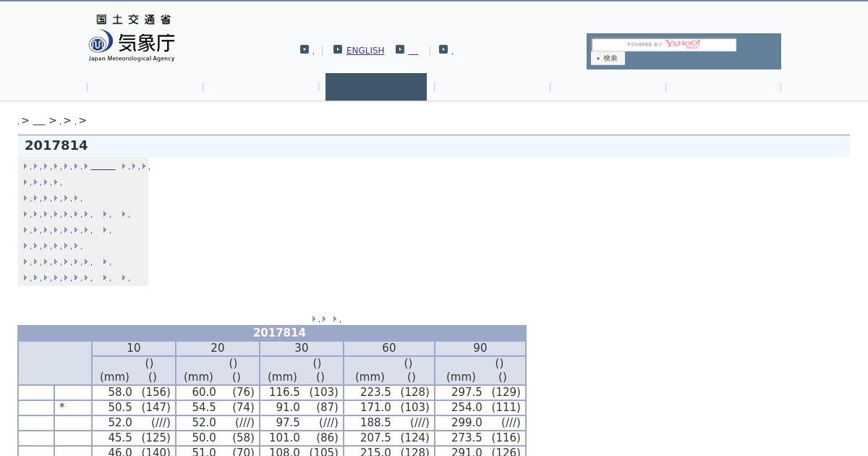The height and width of the screenshot is (456, 868).
Task: Click the 90 column header
Action: [480, 348]
